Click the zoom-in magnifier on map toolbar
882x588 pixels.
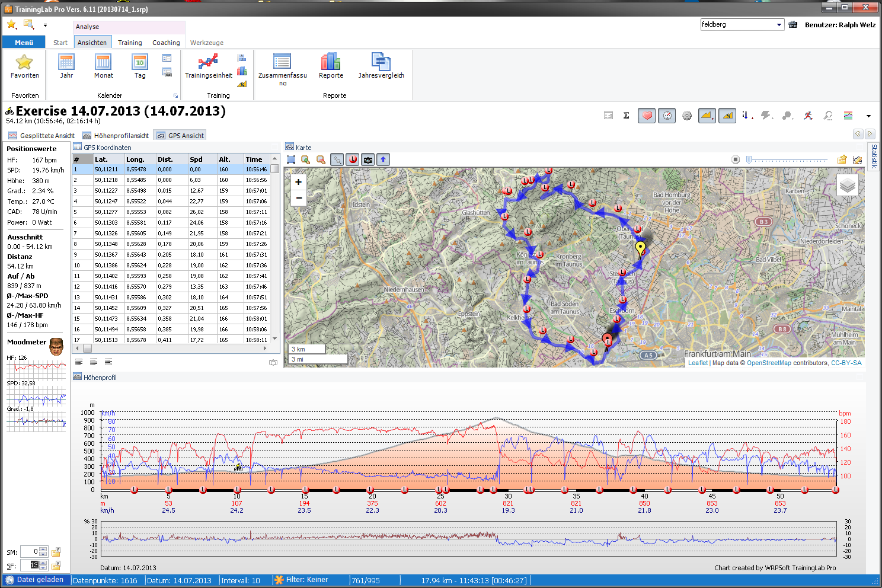click(x=305, y=159)
